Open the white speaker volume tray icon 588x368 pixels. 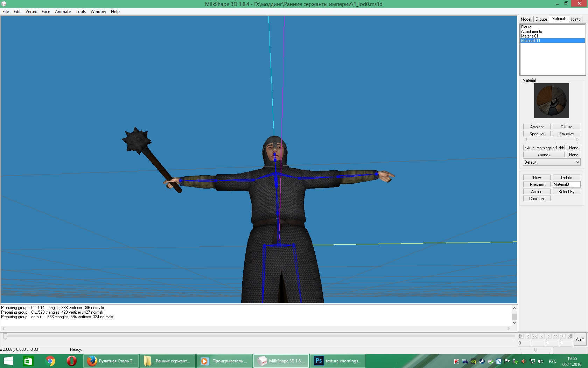(x=541, y=361)
